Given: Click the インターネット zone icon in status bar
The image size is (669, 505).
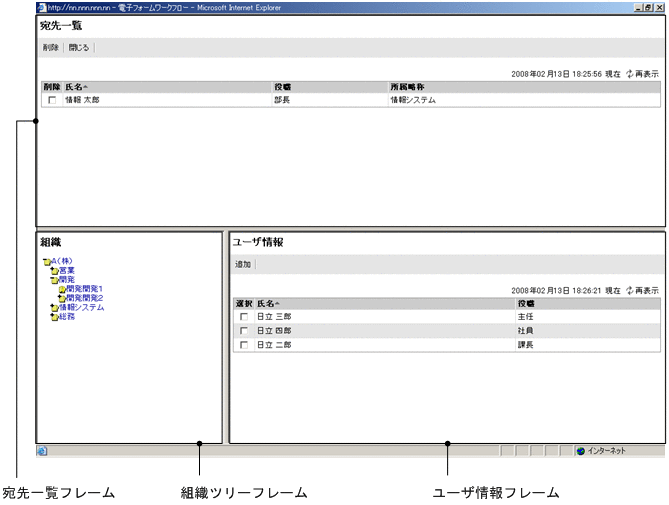Looking at the screenshot, I should (x=580, y=451).
